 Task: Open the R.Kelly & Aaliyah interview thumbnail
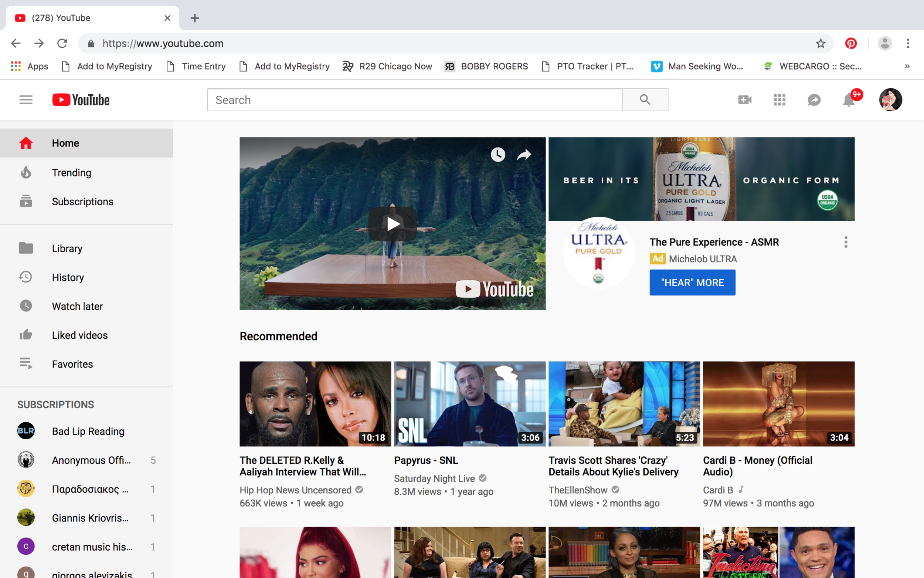point(315,404)
